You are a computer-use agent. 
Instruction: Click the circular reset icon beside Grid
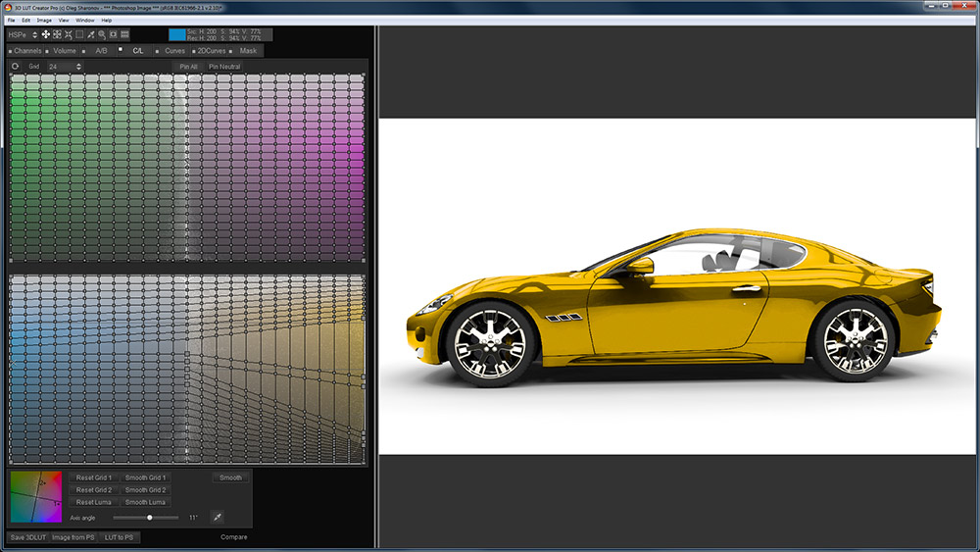(15, 67)
